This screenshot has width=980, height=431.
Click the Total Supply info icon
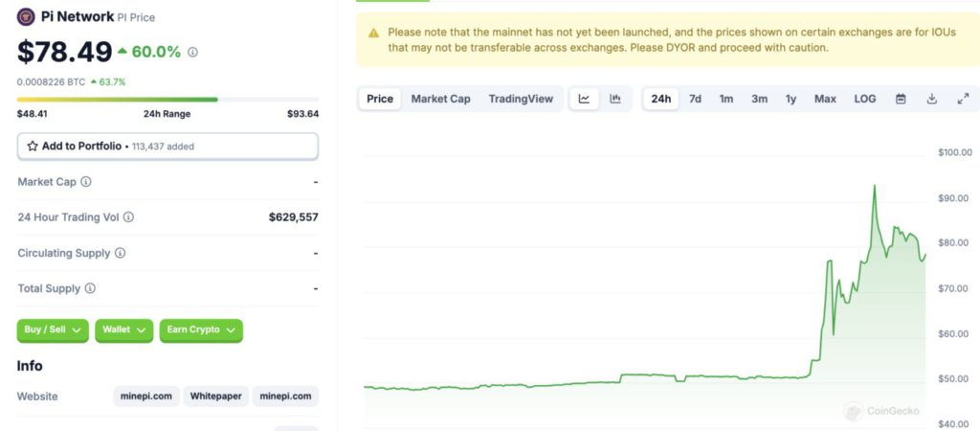(90, 288)
